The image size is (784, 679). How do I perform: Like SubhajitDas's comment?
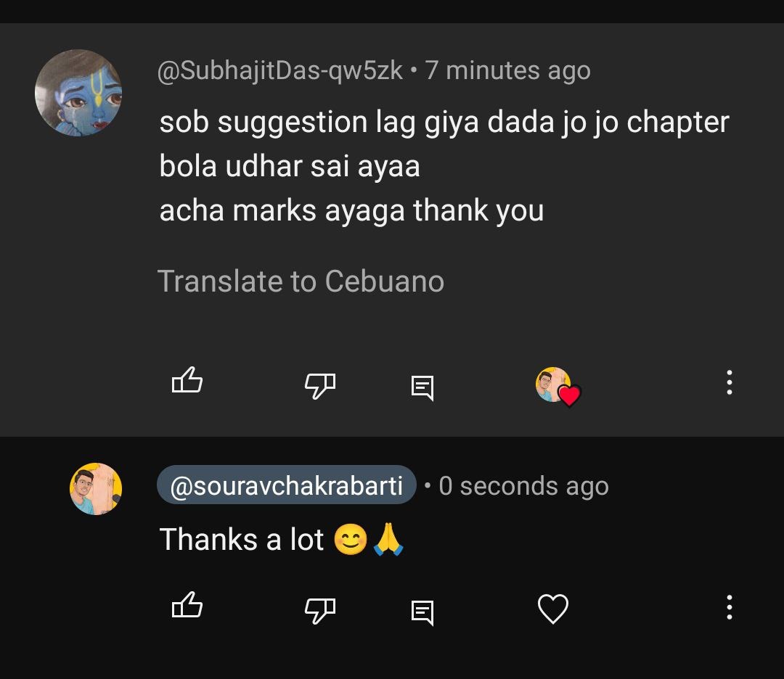[187, 381]
